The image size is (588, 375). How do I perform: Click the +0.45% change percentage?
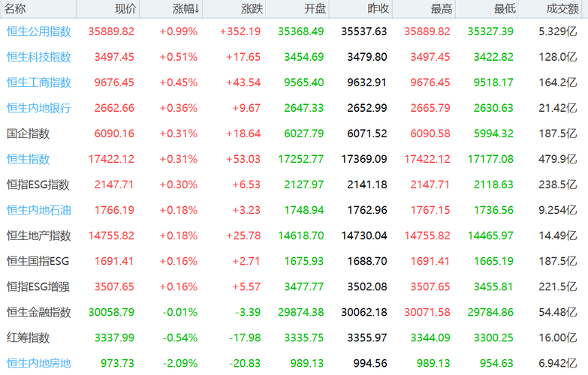pyautogui.click(x=179, y=82)
